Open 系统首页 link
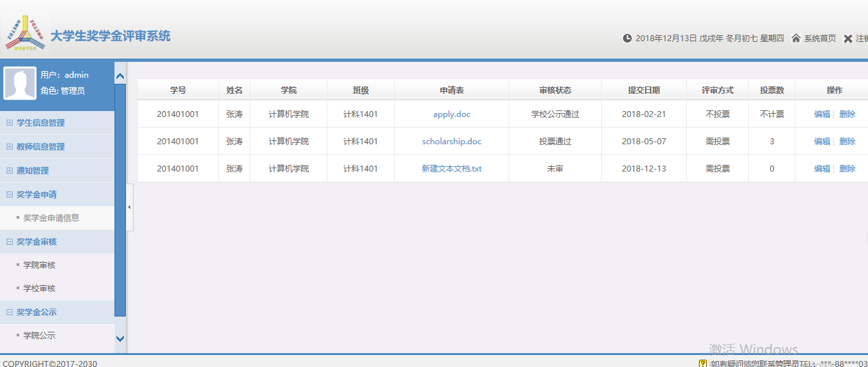 pyautogui.click(x=820, y=39)
